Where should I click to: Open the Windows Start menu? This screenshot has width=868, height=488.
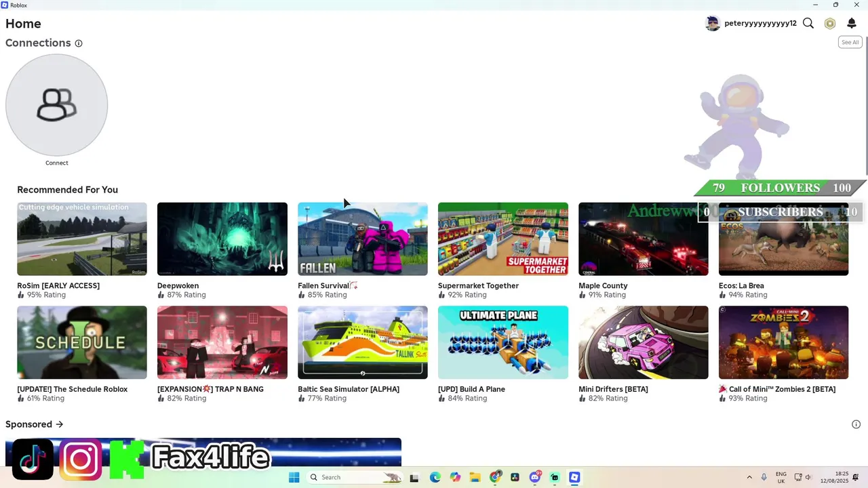tap(294, 477)
